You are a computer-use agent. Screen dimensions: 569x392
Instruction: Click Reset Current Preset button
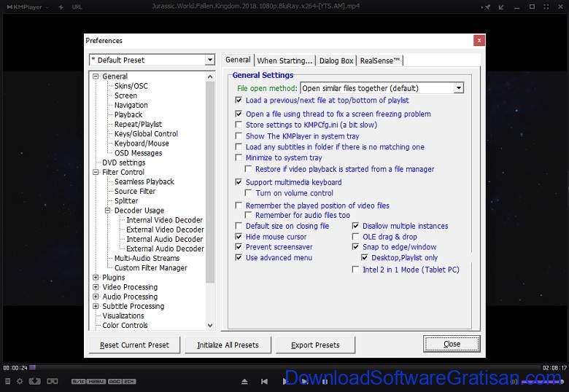tap(135, 345)
